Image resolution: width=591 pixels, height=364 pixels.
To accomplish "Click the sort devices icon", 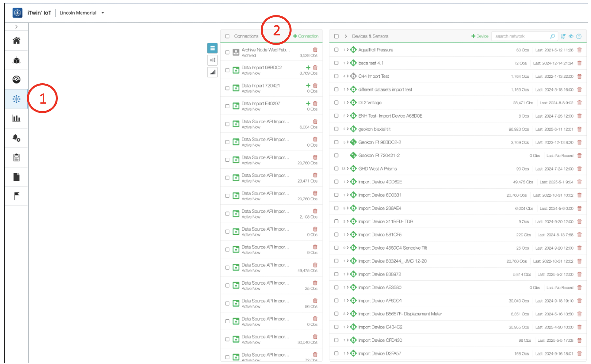I will (563, 36).
